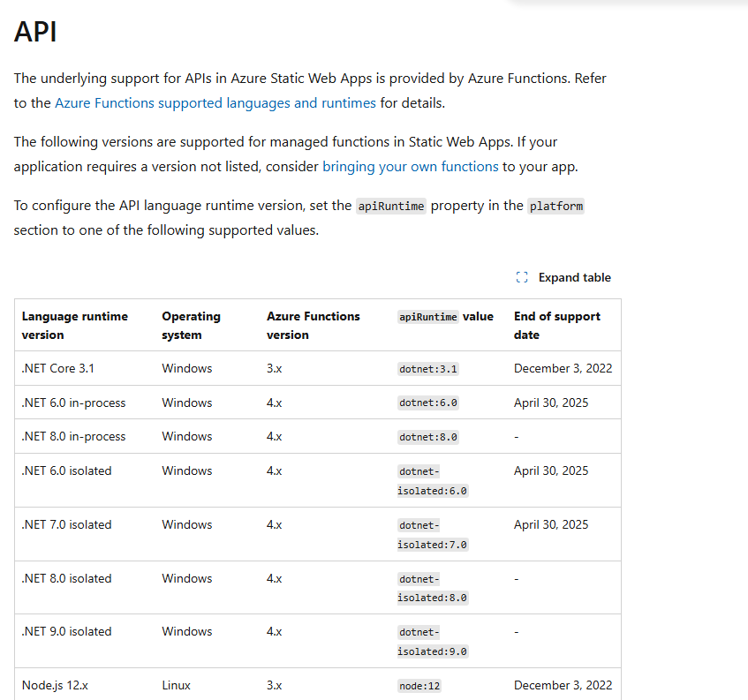The height and width of the screenshot is (700, 748).
Task: Select the '.NET 6.0 in-process' cell
Action: tap(74, 403)
